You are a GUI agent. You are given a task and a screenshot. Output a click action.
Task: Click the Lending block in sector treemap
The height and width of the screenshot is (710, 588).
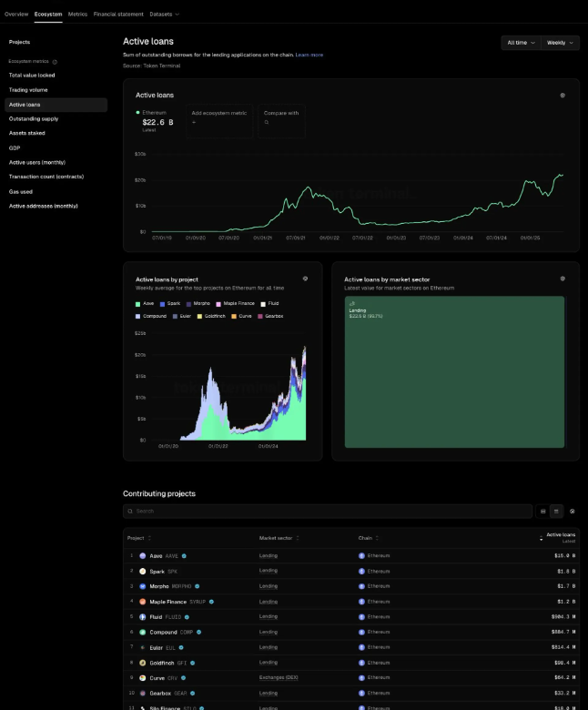[454, 372]
